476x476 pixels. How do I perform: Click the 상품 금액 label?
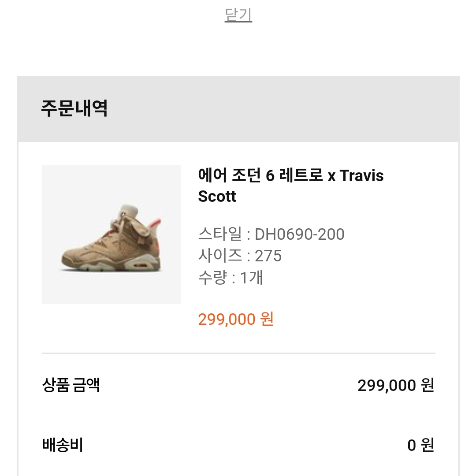click(71, 385)
